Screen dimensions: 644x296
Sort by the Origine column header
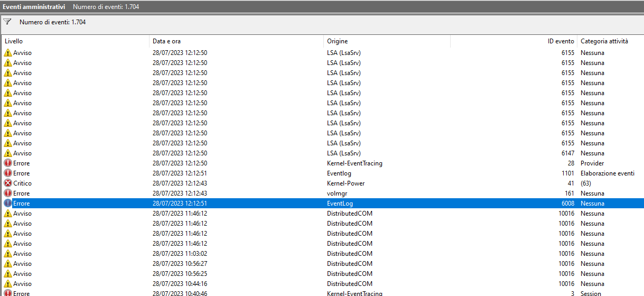point(387,41)
